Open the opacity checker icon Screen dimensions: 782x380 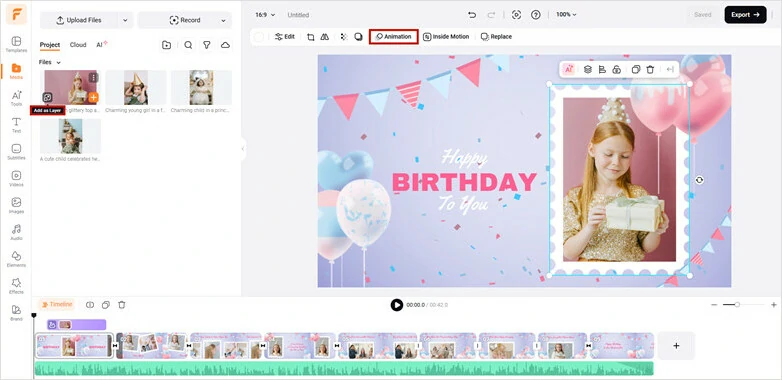click(344, 37)
